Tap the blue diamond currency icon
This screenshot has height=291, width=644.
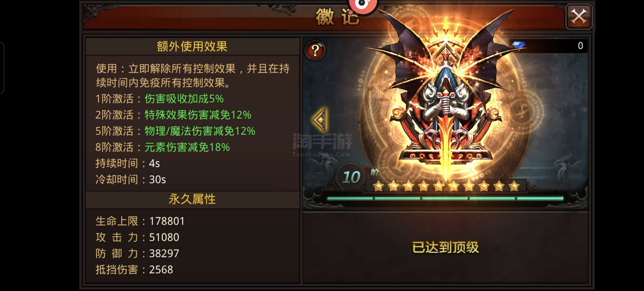click(x=518, y=45)
